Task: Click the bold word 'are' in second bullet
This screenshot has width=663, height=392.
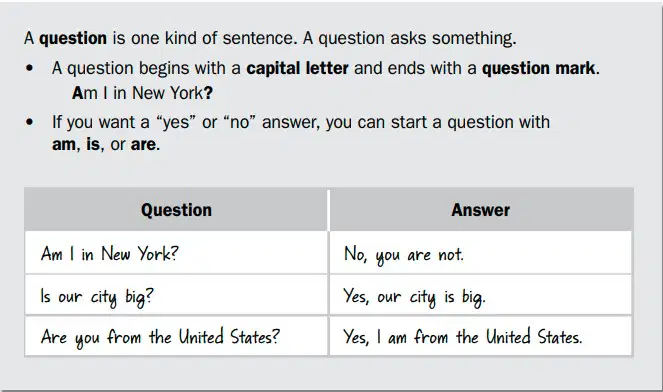Action: click(143, 145)
